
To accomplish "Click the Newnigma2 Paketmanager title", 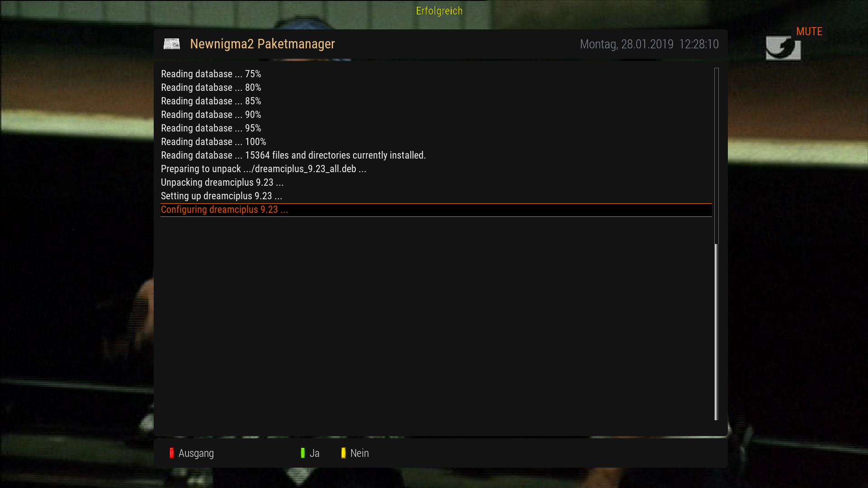I will pyautogui.click(x=262, y=44).
